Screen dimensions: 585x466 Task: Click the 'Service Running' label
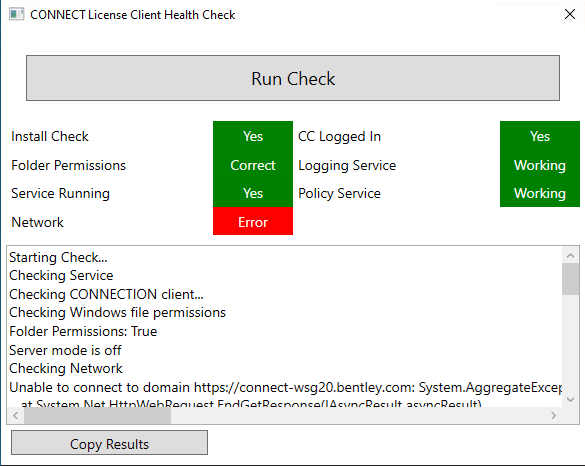[60, 193]
